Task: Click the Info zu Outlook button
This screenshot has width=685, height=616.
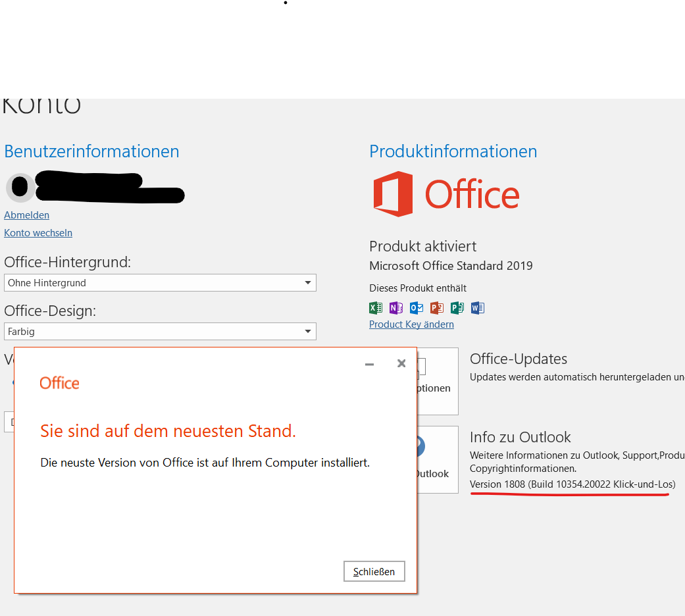Action: click(438, 459)
